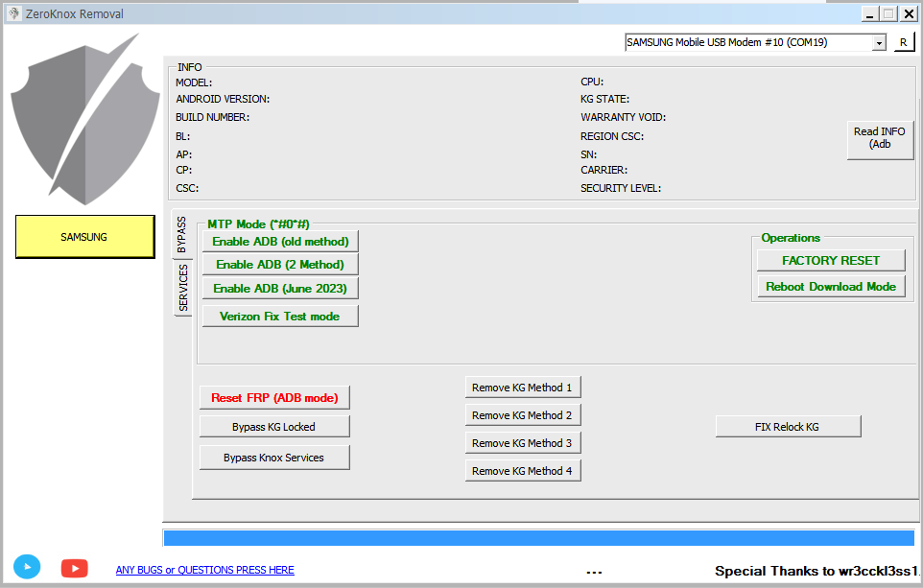Click the Bypass Knox Services button

(275, 458)
